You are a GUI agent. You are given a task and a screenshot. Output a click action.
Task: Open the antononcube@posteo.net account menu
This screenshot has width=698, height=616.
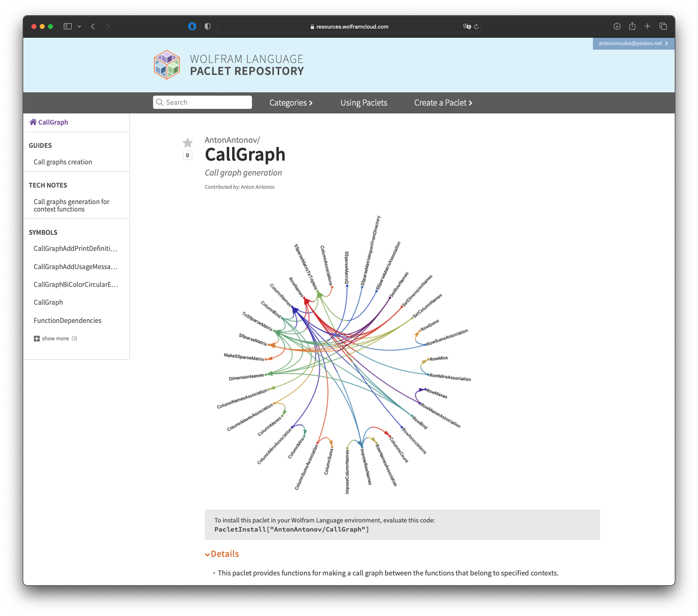pyautogui.click(x=633, y=43)
